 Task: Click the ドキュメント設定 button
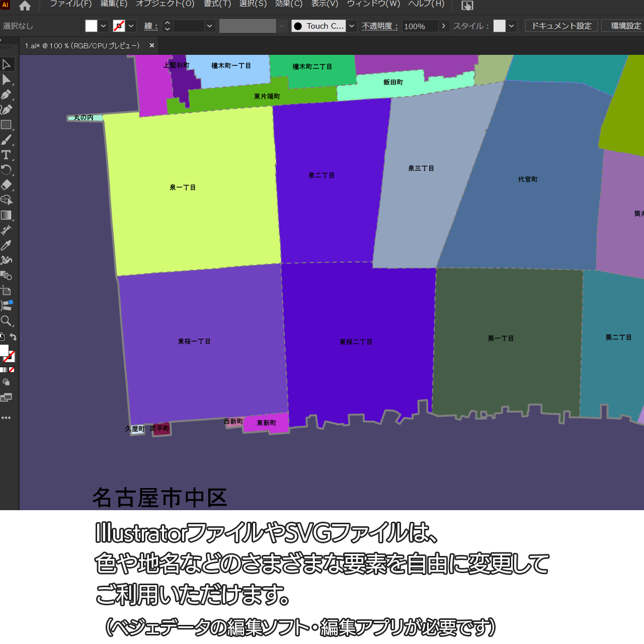coord(561,26)
